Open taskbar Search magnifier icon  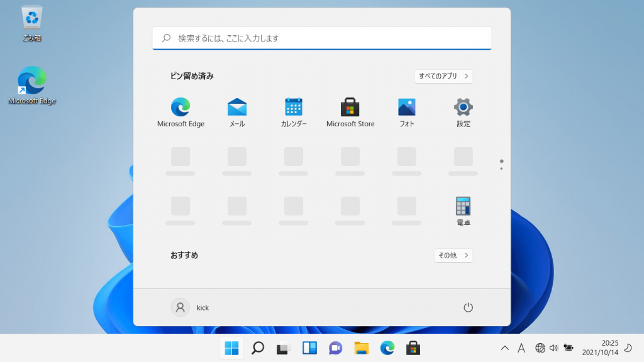(257, 348)
